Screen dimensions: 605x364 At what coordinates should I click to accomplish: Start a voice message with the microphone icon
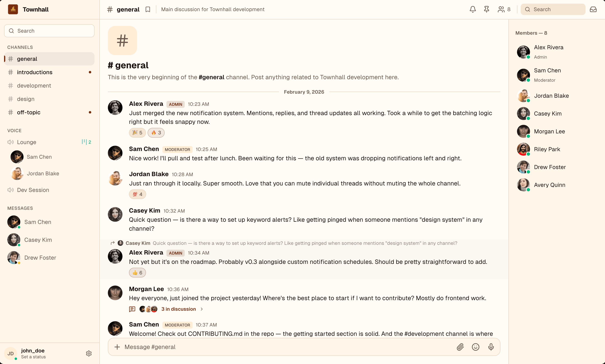(491, 347)
